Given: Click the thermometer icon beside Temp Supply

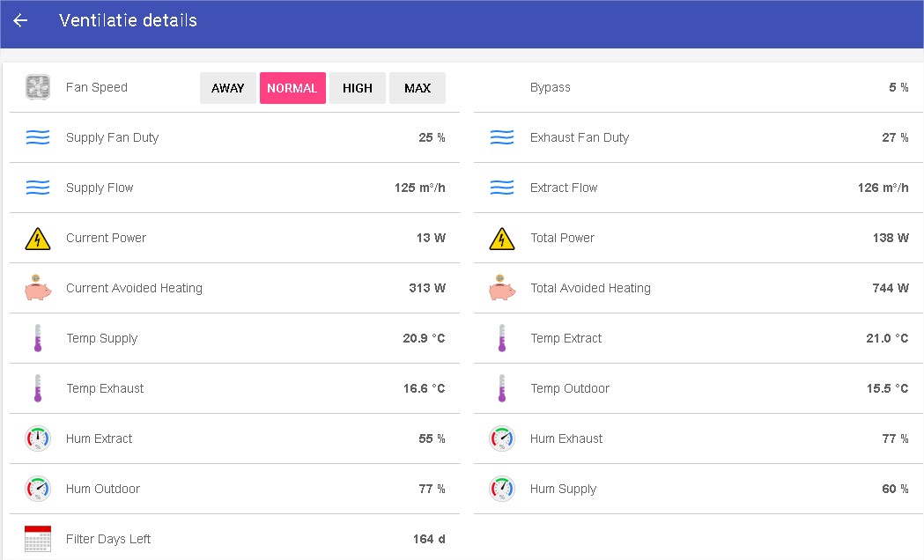Looking at the screenshot, I should point(38,339).
